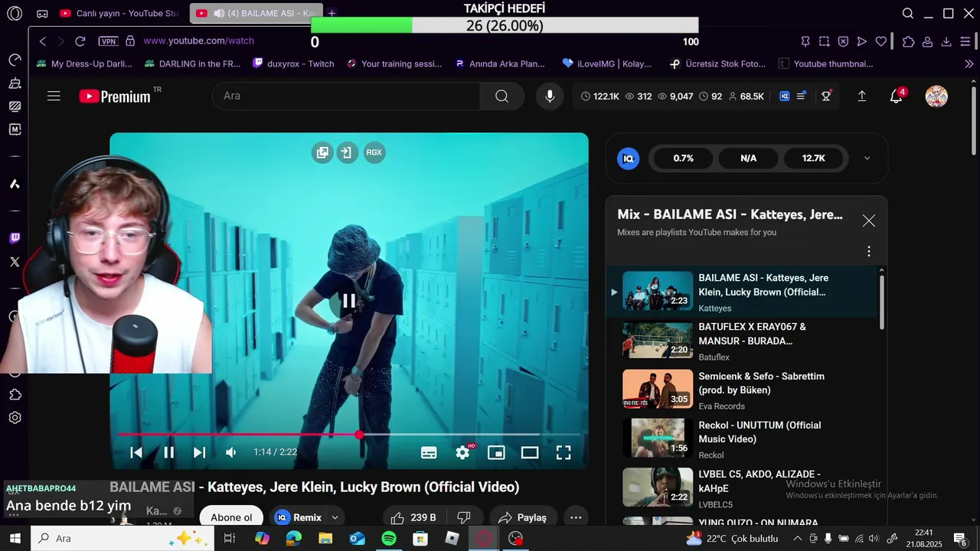Like the video 239 B button
The width and height of the screenshot is (980, 551).
coord(414,517)
